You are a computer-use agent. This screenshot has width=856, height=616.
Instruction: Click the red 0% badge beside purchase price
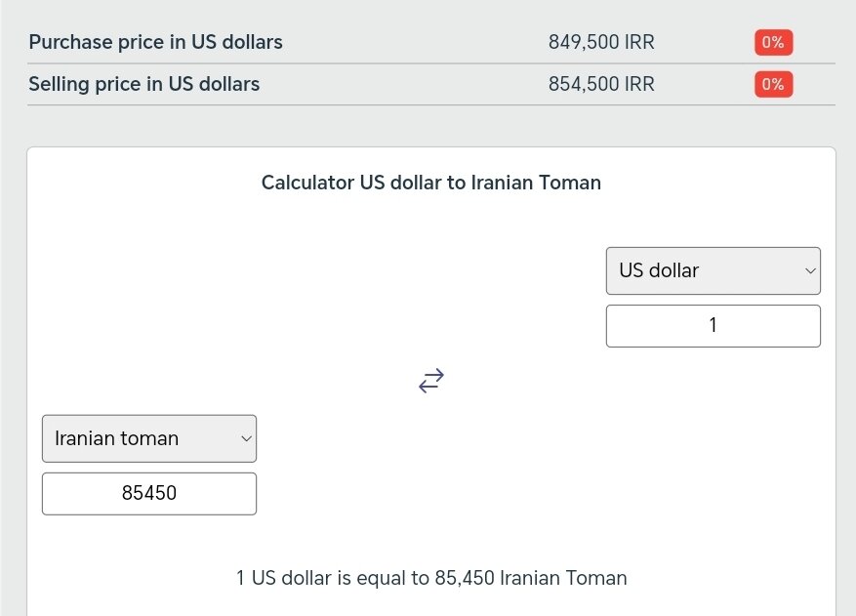pos(772,42)
